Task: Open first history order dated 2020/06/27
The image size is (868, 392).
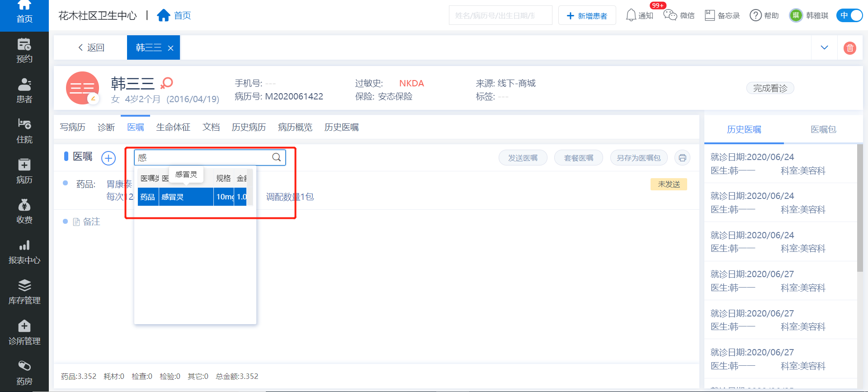Action: coord(781,281)
